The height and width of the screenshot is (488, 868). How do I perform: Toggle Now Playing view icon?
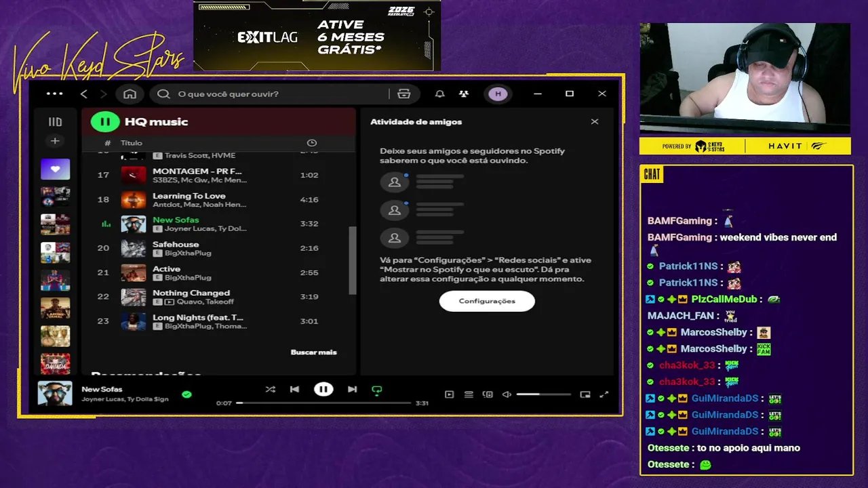click(x=449, y=394)
